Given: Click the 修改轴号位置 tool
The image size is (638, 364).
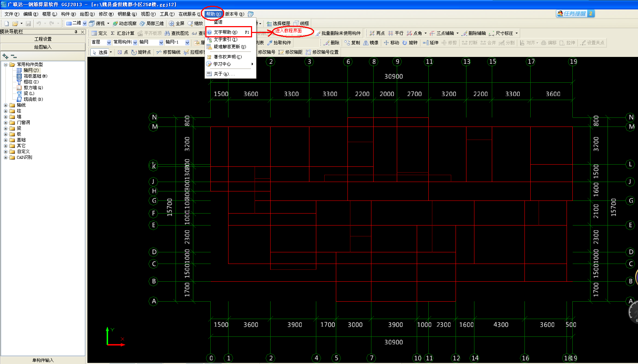Looking at the screenshot, I should tap(322, 52).
